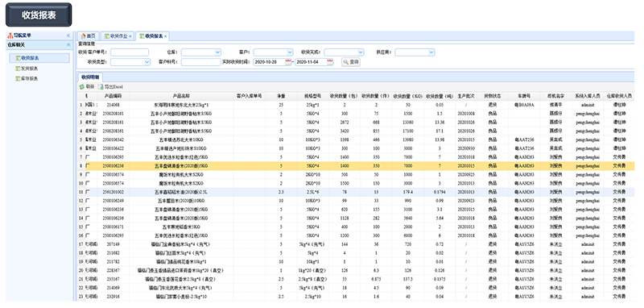Screen dimensions: 644x308
Task: Click the 导出Excel export button
Action: pyautogui.click(x=110, y=87)
